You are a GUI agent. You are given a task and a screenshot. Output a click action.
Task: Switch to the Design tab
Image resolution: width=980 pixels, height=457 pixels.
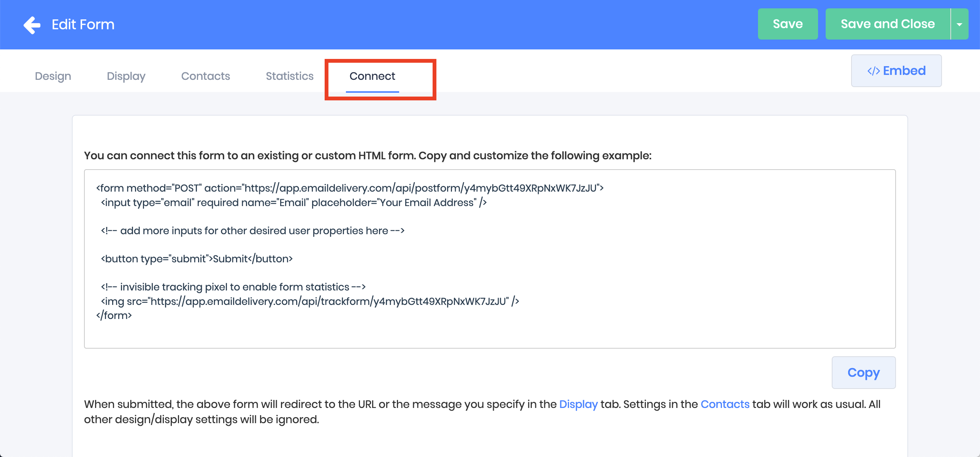click(x=53, y=76)
